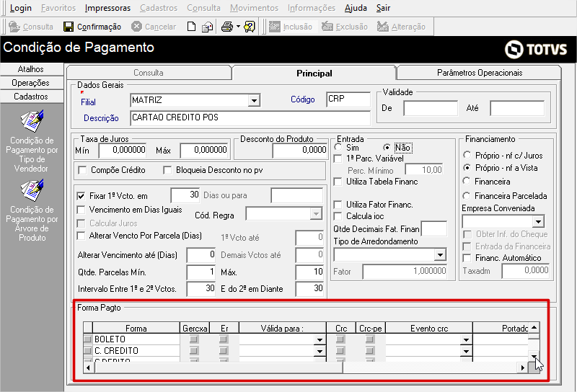Open the Tipo de Arredondamento dropdown
Image resolution: width=577 pixels, height=392 pixels.
[440, 254]
